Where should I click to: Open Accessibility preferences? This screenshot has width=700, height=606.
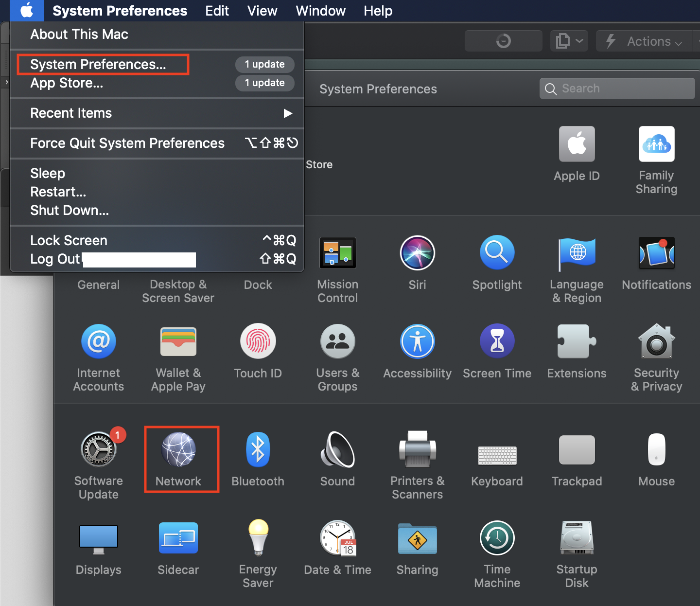pos(417,352)
